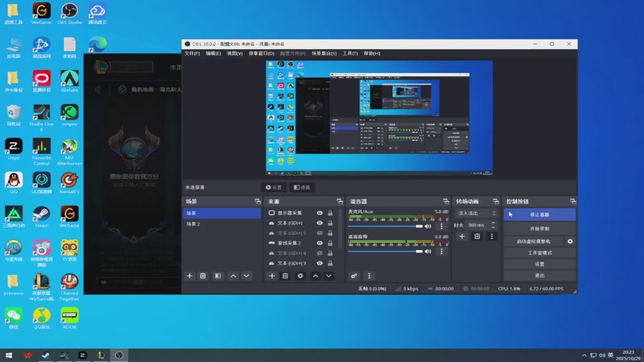
Task: Adjust the 桌面音频 volume slider
Action: coord(386,251)
